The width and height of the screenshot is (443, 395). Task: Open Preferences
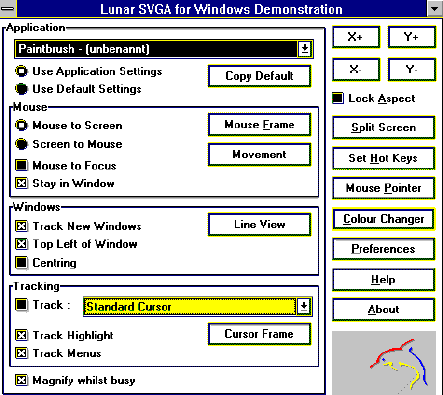pyautogui.click(x=384, y=249)
